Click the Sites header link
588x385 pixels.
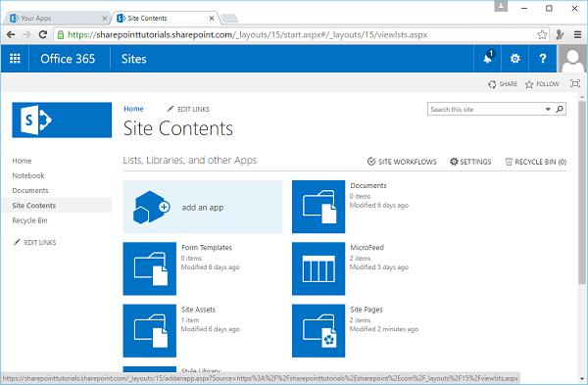pyautogui.click(x=133, y=59)
